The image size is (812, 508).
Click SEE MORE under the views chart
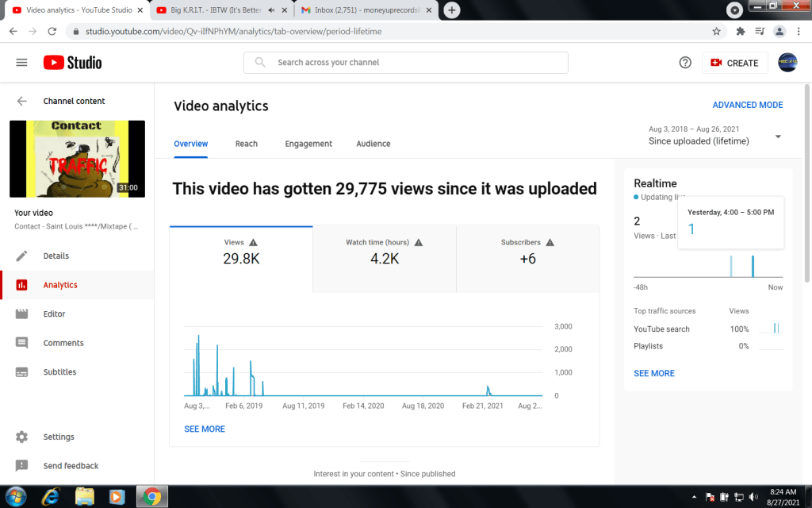(205, 429)
